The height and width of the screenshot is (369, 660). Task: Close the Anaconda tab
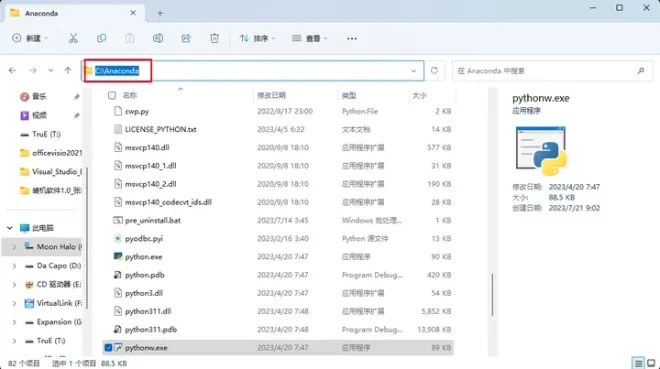coord(133,13)
